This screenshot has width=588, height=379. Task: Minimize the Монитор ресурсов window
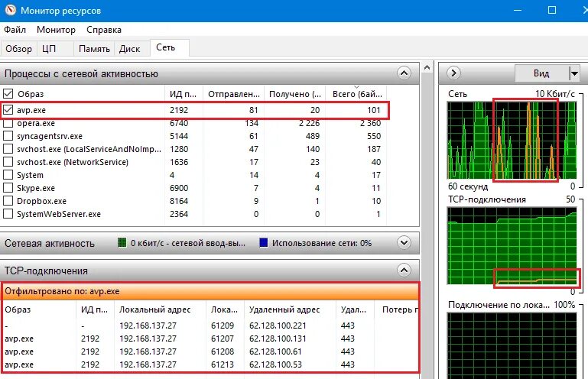point(518,10)
